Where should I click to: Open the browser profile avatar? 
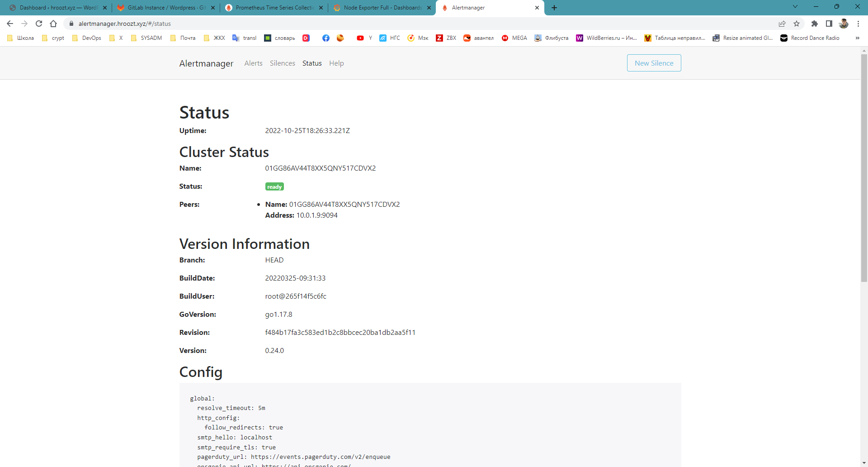tap(844, 24)
